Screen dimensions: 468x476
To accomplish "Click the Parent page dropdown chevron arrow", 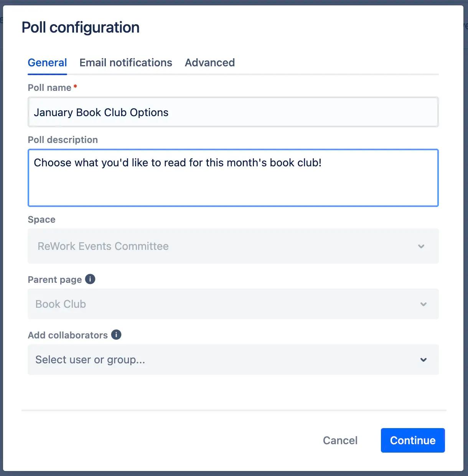I will pyautogui.click(x=424, y=304).
